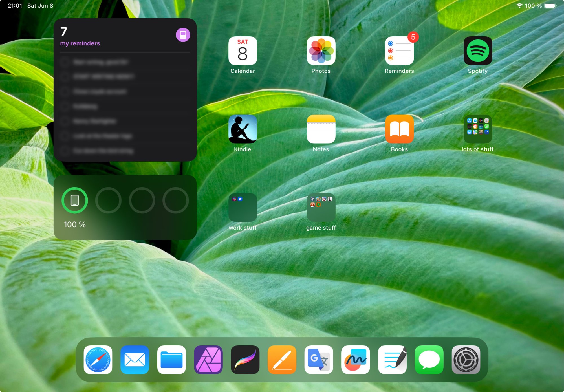Expand the 'lots of stuff' folder
The height and width of the screenshot is (392, 564).
coord(478,129)
